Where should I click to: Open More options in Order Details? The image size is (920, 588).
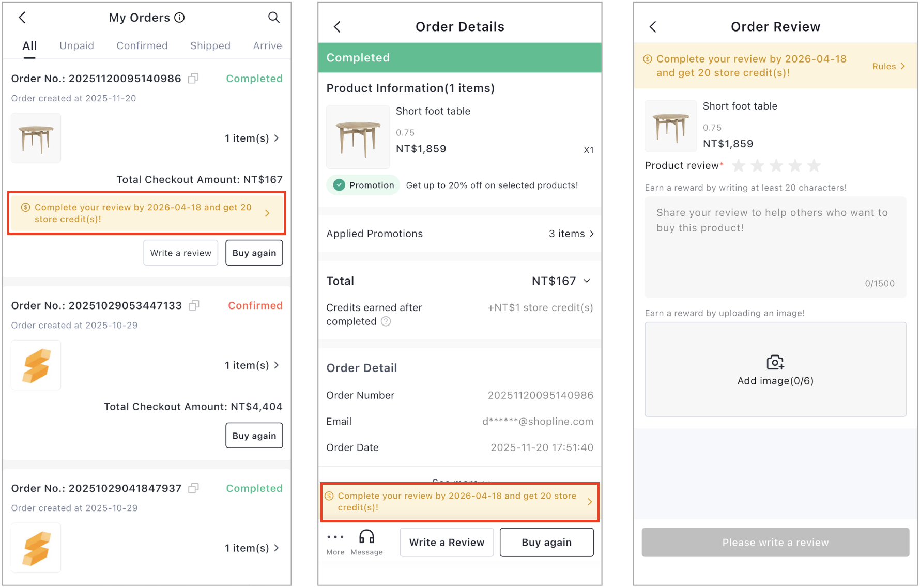pos(335,543)
